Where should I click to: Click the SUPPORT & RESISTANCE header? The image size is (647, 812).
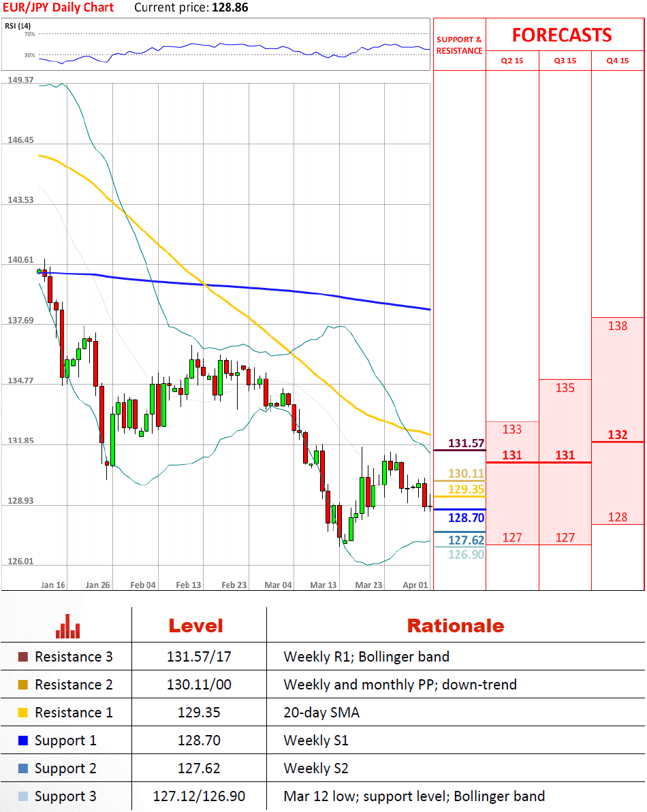[460, 45]
